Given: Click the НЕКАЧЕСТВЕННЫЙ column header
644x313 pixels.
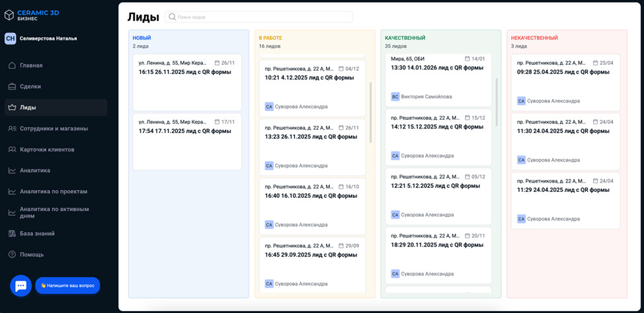Looking at the screenshot, I should (534, 38).
